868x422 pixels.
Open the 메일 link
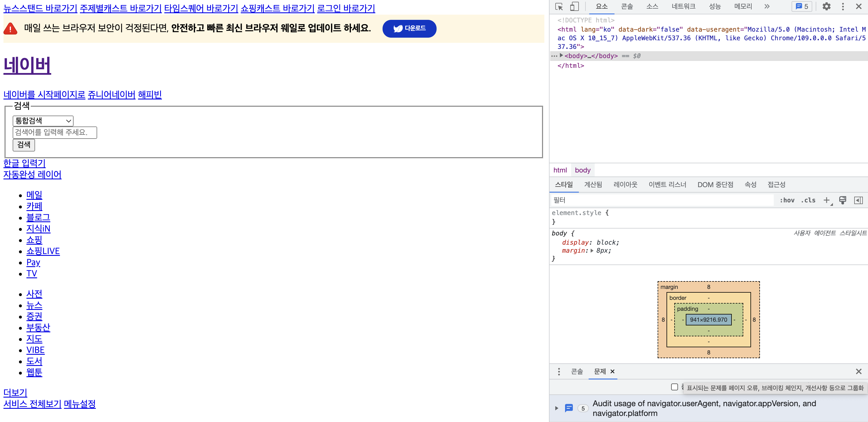(x=34, y=195)
